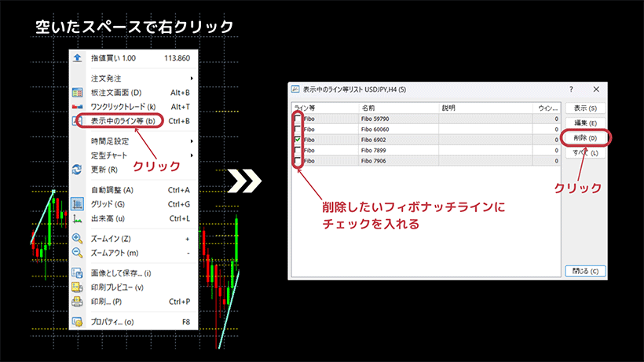This screenshot has height=362, width=644.
Task: Click the save as picture icon
Action: pos(77,273)
